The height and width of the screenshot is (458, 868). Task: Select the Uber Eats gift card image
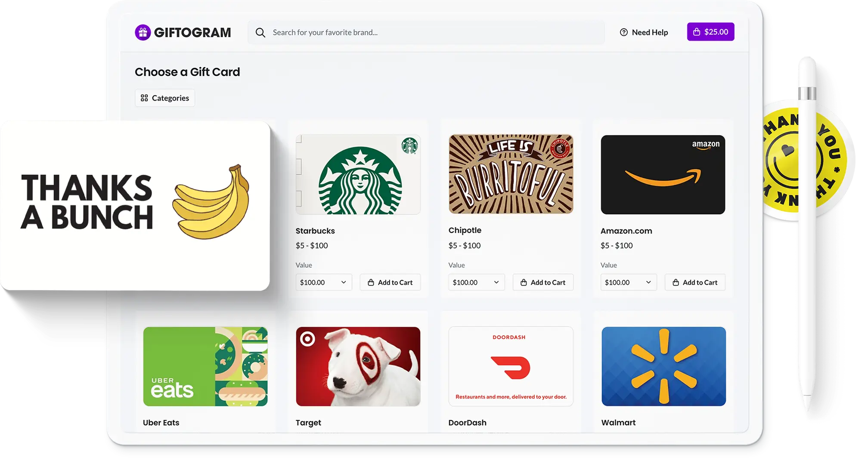point(205,367)
